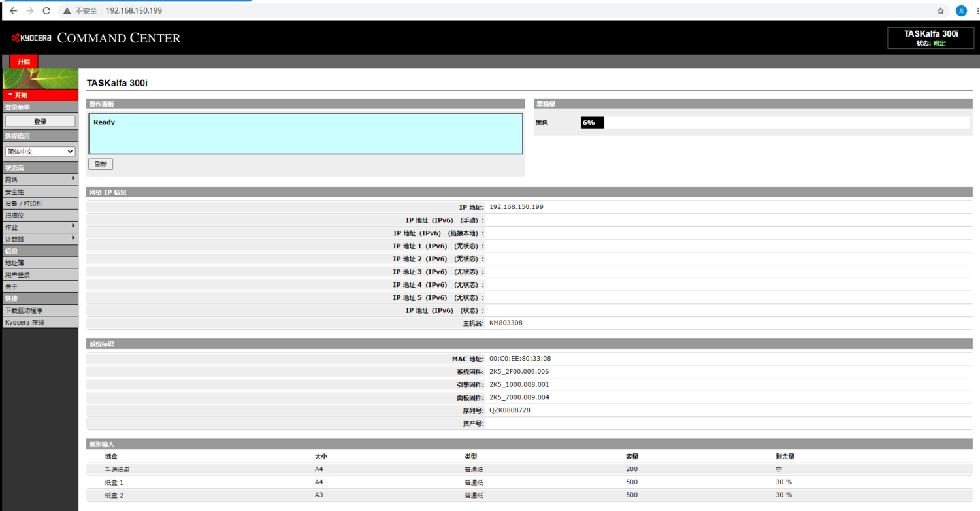
Task: Open 设备 / 打印机 status page
Action: point(40,204)
